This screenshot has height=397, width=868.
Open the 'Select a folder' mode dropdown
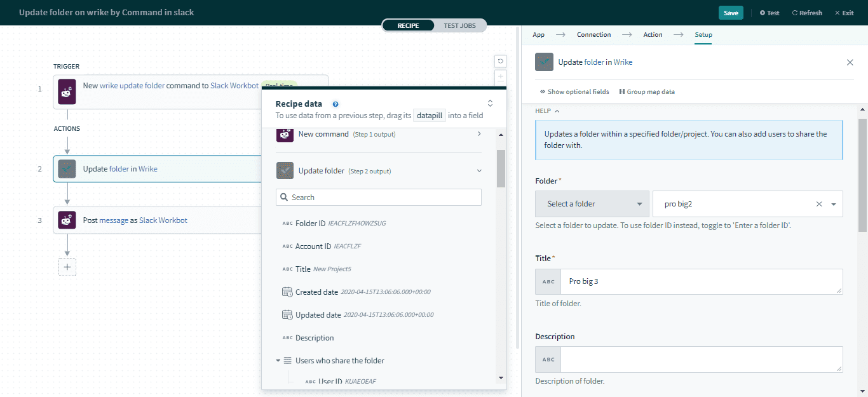pos(592,204)
